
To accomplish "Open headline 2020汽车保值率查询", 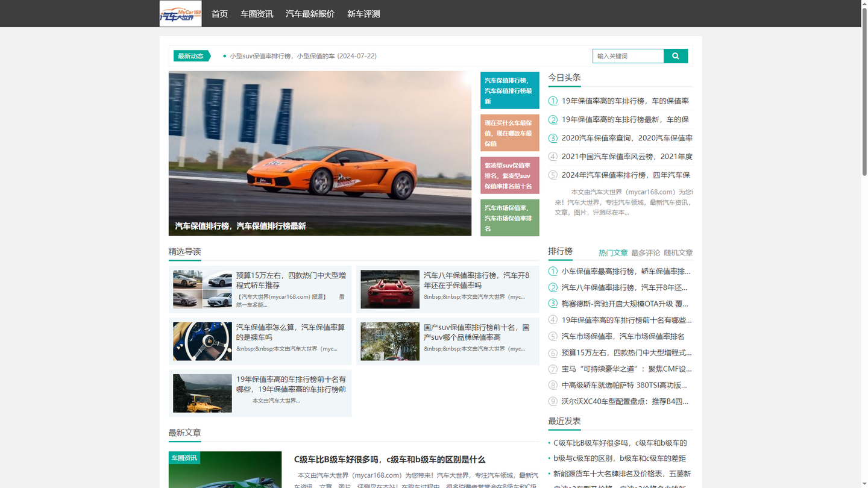I will [627, 138].
